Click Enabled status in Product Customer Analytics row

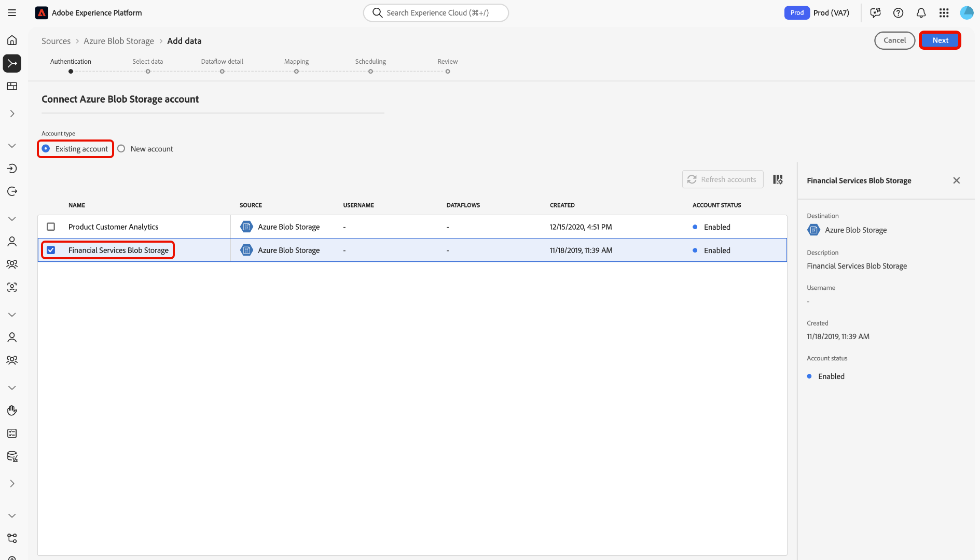point(717,227)
